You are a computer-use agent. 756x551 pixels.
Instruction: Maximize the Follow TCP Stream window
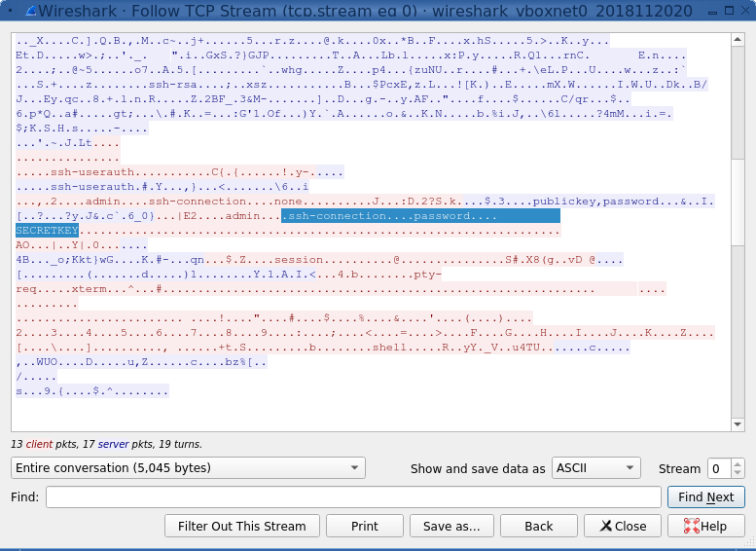point(729,11)
